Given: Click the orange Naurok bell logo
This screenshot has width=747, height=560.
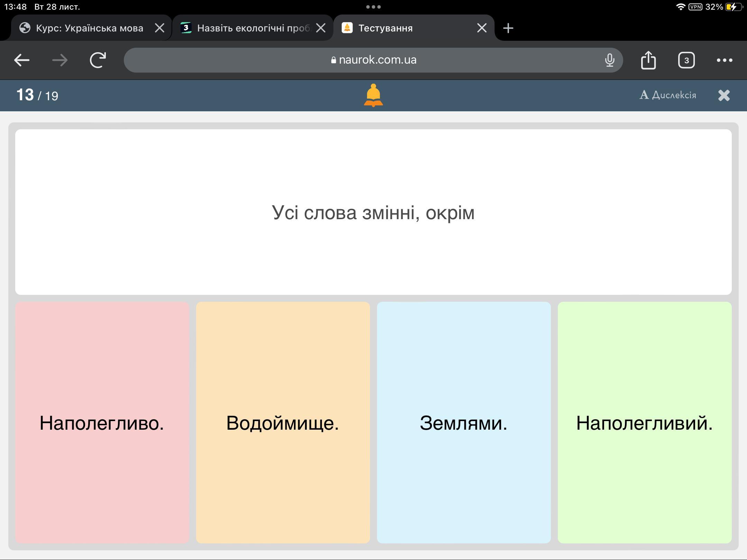Looking at the screenshot, I should 373,95.
